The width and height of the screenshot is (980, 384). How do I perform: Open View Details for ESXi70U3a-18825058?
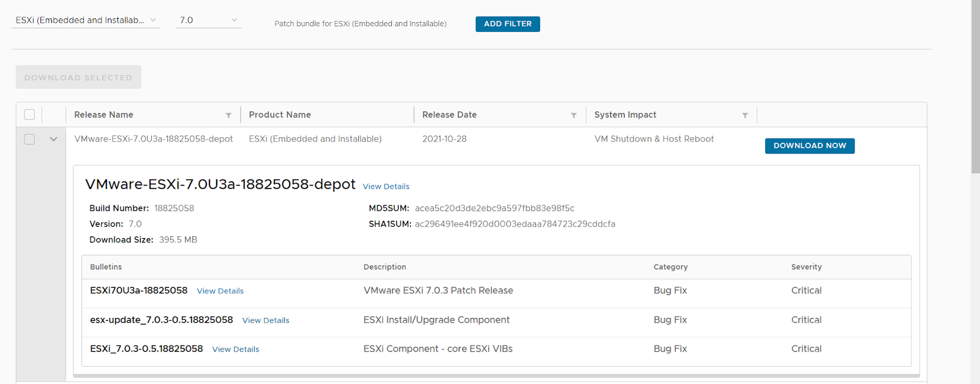click(220, 291)
